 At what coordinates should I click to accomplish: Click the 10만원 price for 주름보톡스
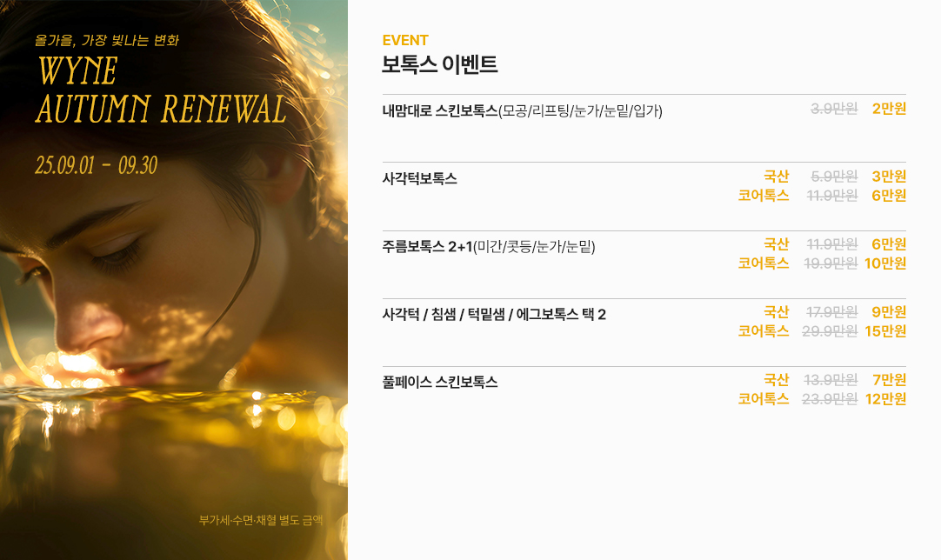(885, 263)
